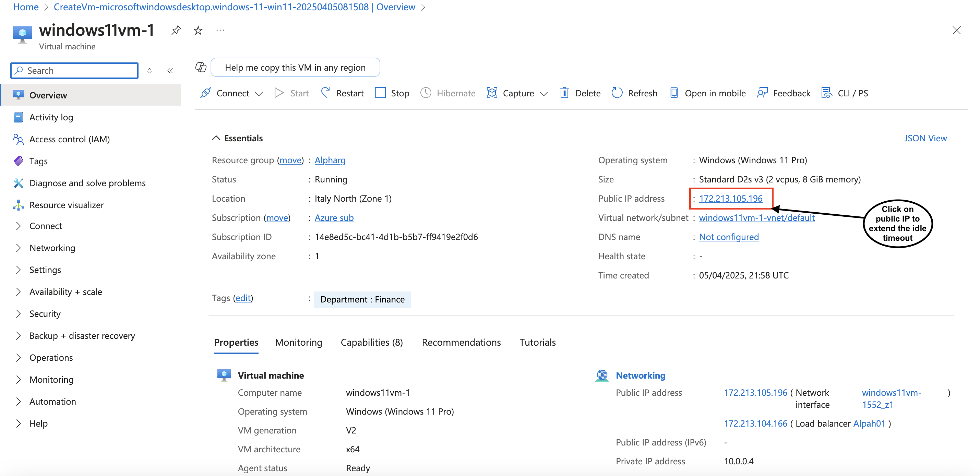Click the CreateVm deployment Overview breadcrumb
The image size is (980, 476).
pos(234,7)
